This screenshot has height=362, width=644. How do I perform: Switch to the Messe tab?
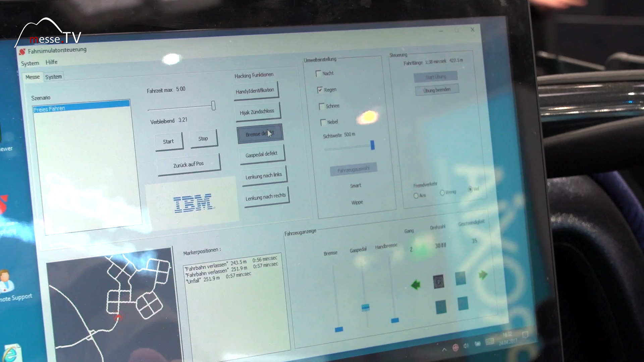32,76
